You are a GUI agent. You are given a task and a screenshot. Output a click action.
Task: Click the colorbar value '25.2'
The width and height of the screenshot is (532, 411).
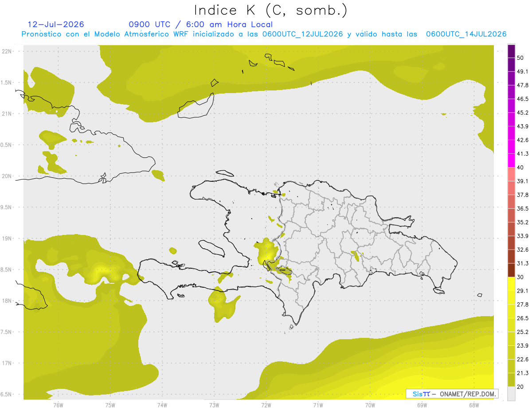(523, 332)
